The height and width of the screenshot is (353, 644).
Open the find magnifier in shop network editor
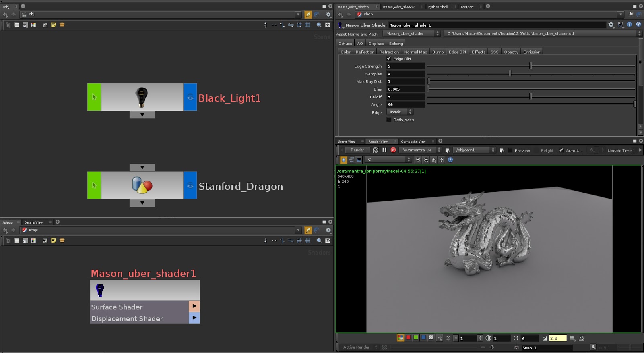pos(319,241)
